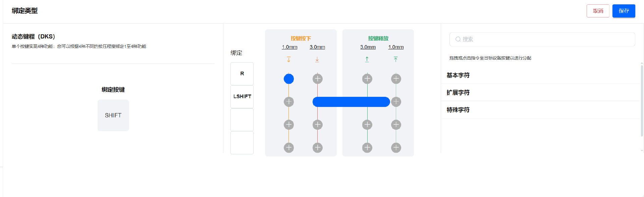Click the 取消 cancel button
This screenshot has width=644, height=197.
click(598, 11)
